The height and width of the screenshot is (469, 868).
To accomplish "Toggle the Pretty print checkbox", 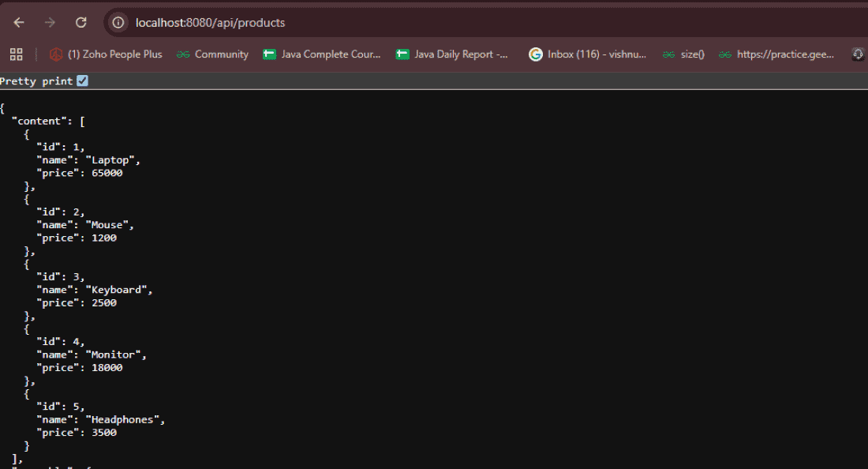I will pyautogui.click(x=83, y=81).
